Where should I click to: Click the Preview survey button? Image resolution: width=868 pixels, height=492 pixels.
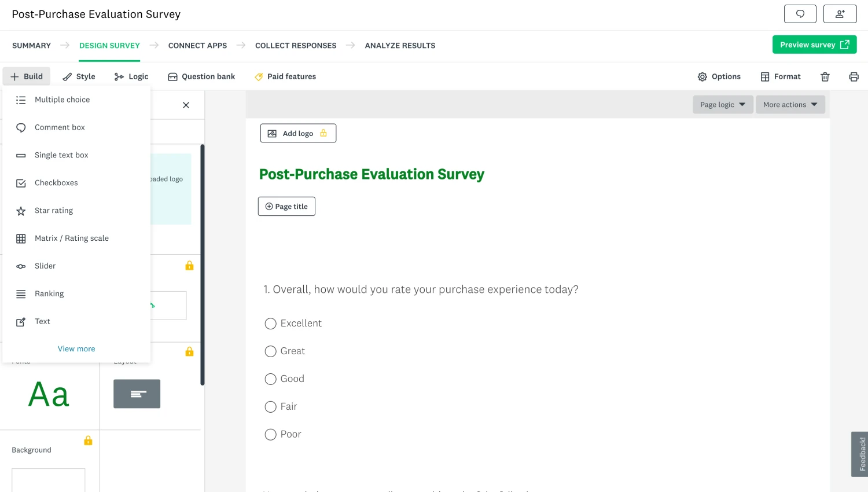[x=814, y=44]
